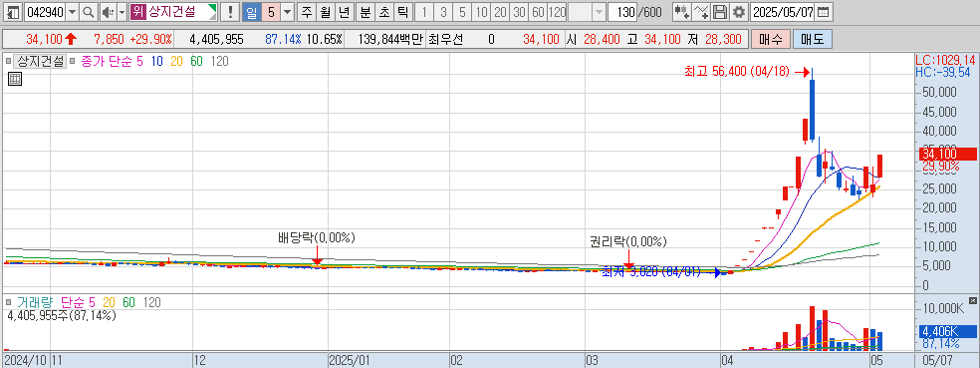Image resolution: width=980 pixels, height=368 pixels.
Task: Open the blank combo box dropdown
Action: [599, 11]
